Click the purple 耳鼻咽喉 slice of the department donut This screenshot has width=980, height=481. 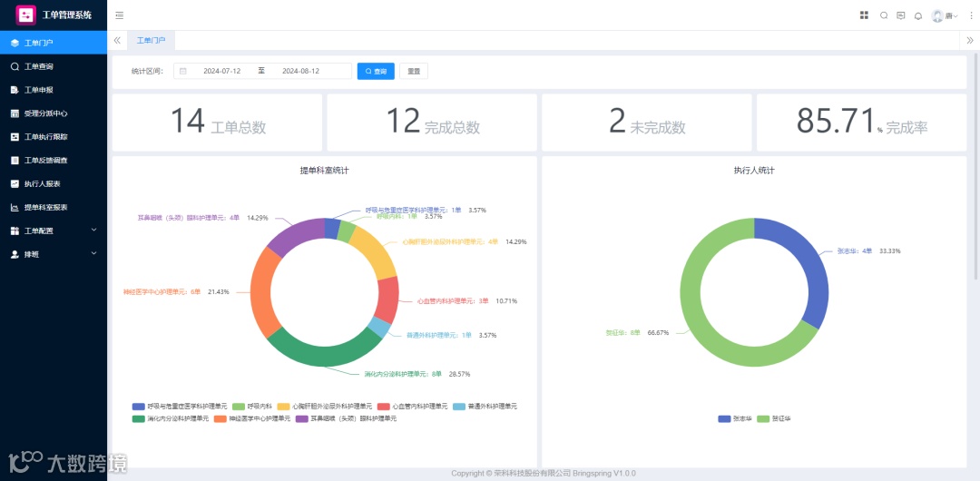295,235
